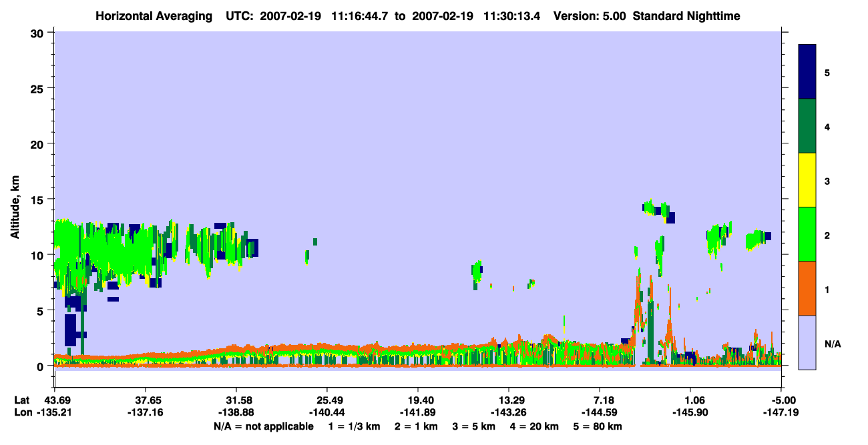Click the 'Standard Nighttime' label
This screenshot has height=445, width=868.
(x=686, y=15)
